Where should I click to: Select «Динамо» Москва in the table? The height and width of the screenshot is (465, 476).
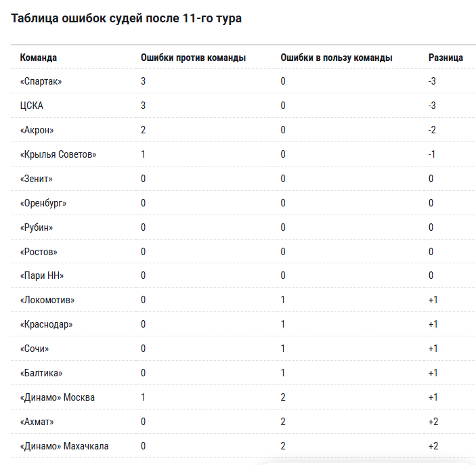coord(58,397)
